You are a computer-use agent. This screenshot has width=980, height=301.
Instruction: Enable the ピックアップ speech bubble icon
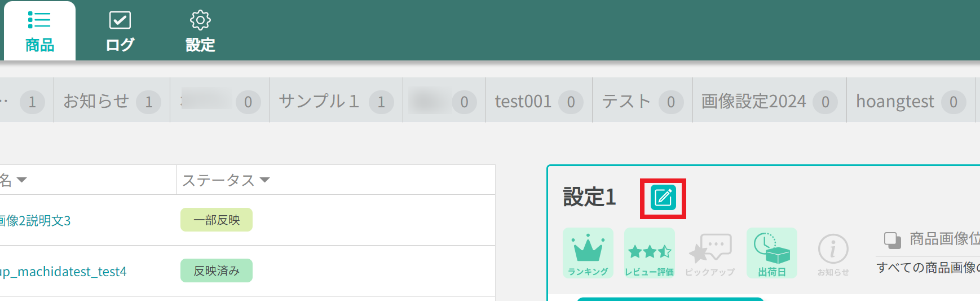pos(710,253)
